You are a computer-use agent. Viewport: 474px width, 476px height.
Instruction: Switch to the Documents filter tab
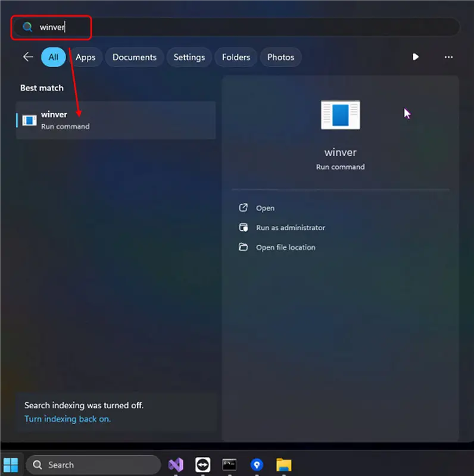[x=135, y=57]
